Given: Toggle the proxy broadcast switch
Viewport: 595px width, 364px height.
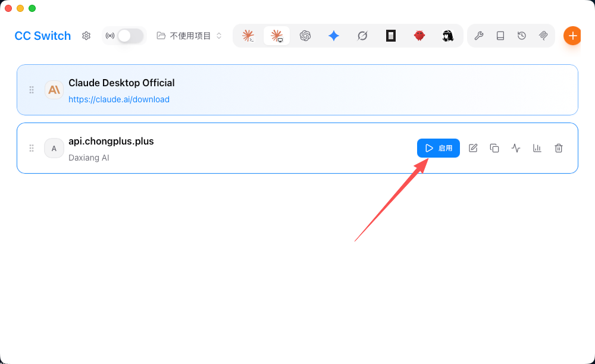Looking at the screenshot, I should coord(130,36).
